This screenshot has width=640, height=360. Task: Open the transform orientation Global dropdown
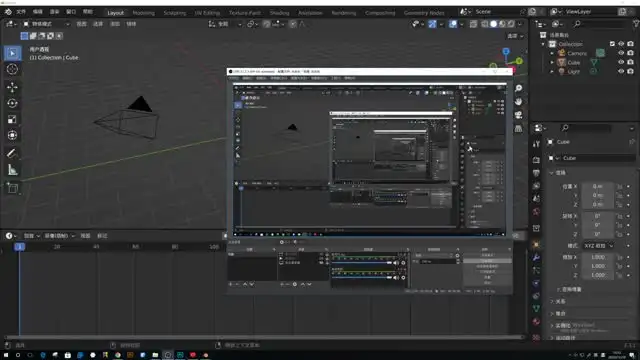tap(225, 24)
